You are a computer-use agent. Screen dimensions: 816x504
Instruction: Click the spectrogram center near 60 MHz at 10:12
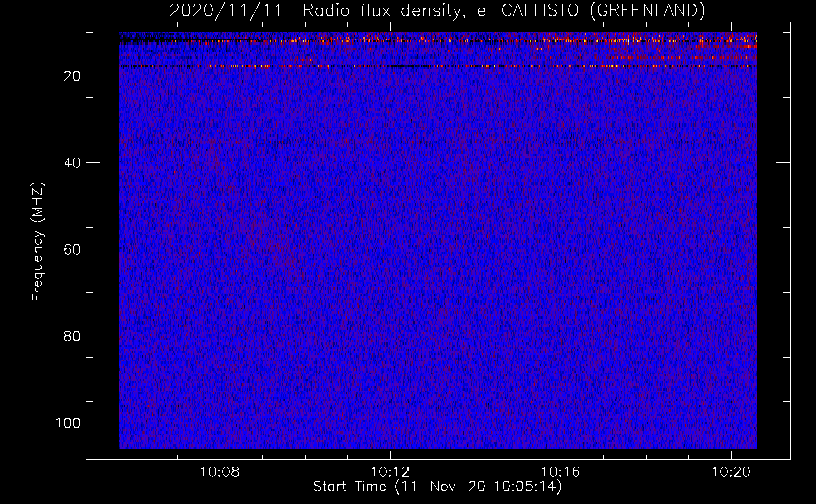click(390, 249)
